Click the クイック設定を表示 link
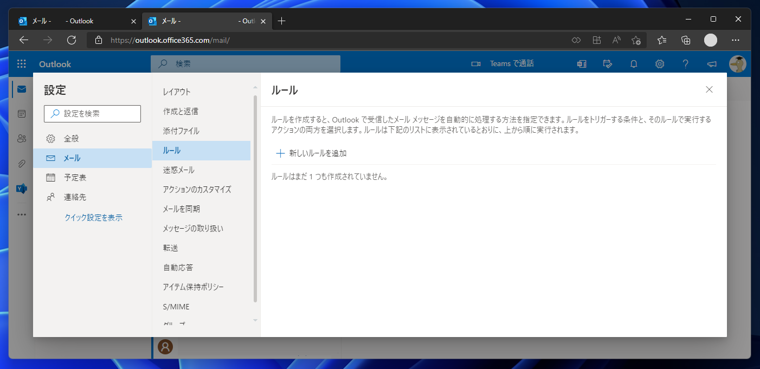Image resolution: width=760 pixels, height=369 pixels. click(94, 218)
